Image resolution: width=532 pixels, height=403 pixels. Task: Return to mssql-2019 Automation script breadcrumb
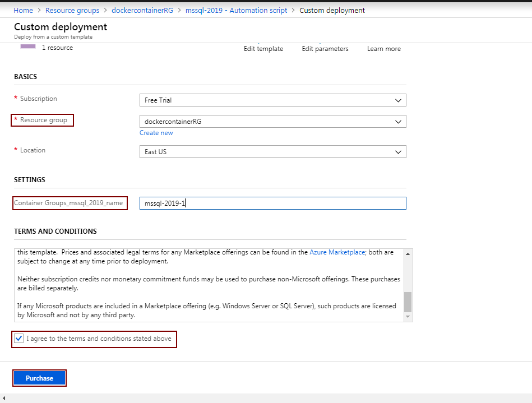click(x=236, y=10)
